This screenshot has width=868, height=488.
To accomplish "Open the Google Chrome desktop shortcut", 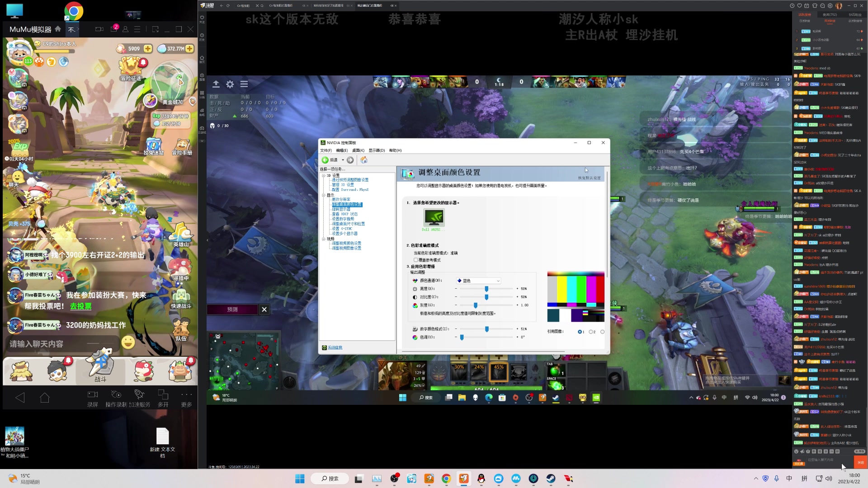I will click(73, 11).
